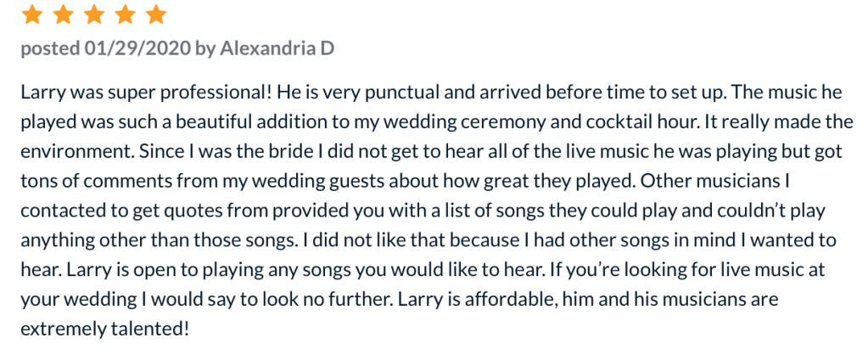Click the word "posted" in the byline
Screen dimensions: 868x355
coord(49,48)
